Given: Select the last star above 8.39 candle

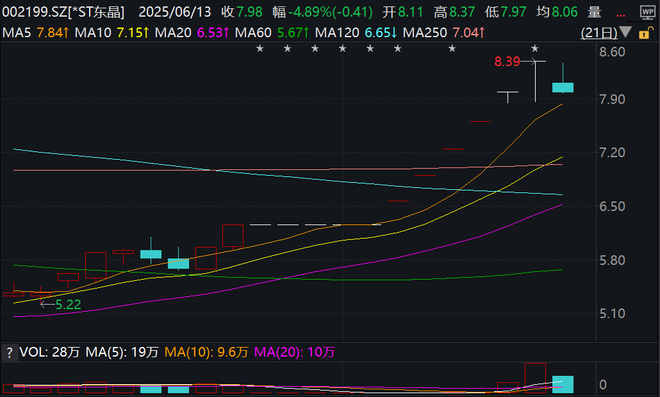Looking at the screenshot, I should [x=535, y=49].
